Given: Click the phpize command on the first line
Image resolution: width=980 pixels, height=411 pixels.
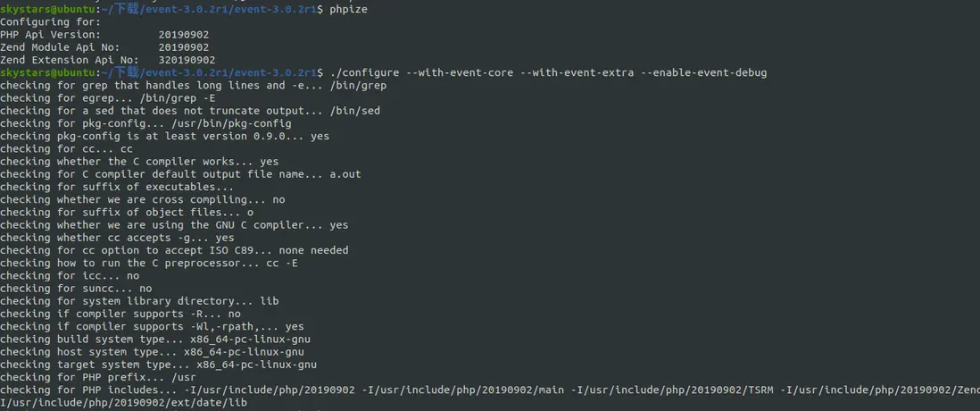Looking at the screenshot, I should (348, 9).
